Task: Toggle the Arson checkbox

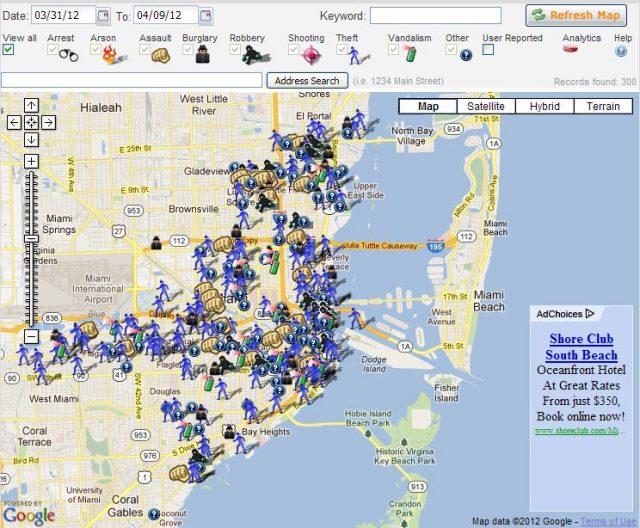Action: pyautogui.click(x=96, y=50)
